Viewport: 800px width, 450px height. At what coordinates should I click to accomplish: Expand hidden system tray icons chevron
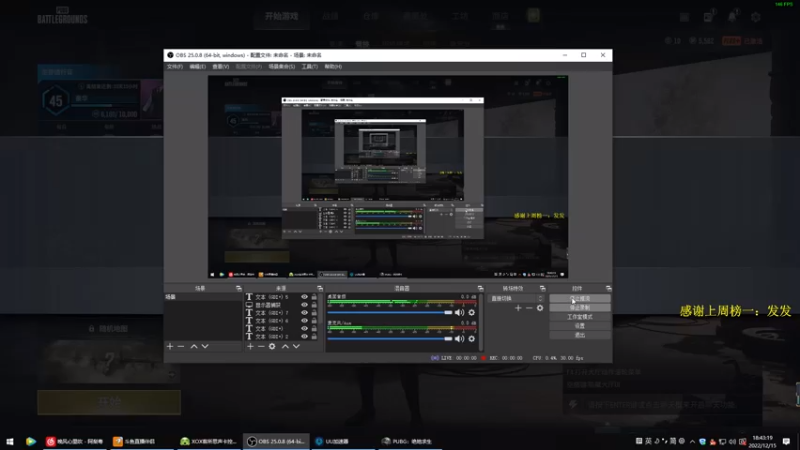pos(692,441)
